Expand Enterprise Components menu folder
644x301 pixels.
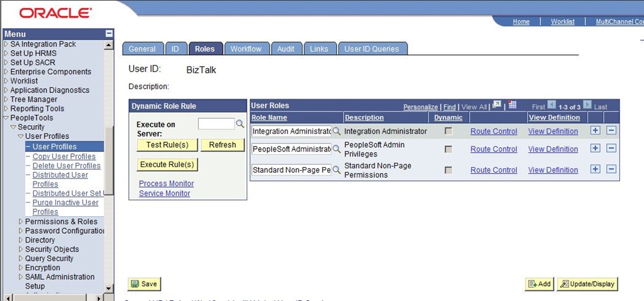[x=6, y=72]
